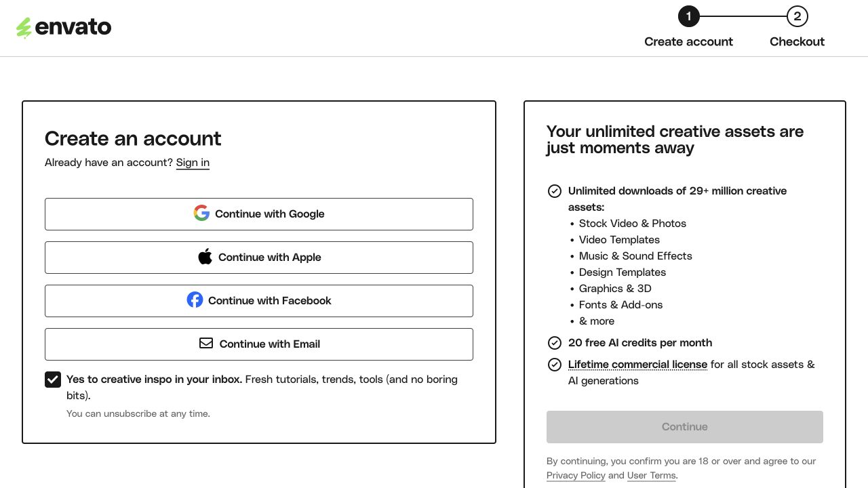Click the Envato logo

click(64, 28)
